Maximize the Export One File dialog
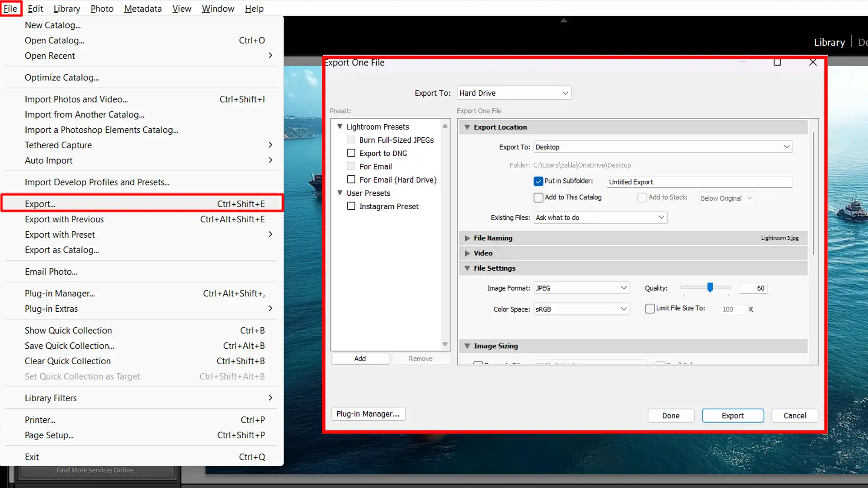This screenshot has height=488, width=868. pos(777,62)
